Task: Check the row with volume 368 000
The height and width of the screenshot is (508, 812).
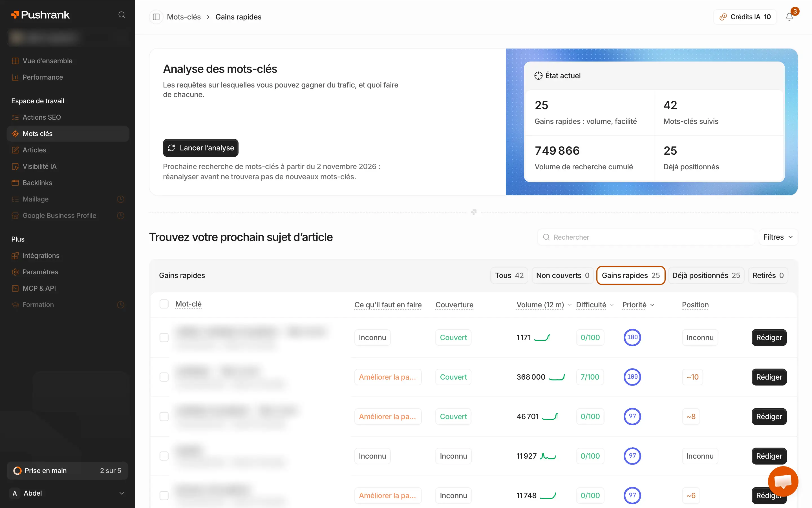Action: [164, 377]
